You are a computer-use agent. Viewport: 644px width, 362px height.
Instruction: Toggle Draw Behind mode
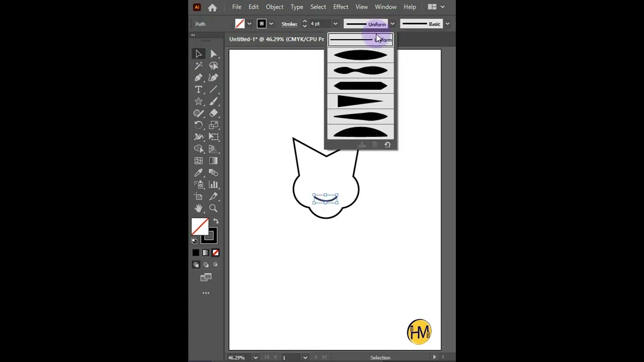click(x=206, y=264)
